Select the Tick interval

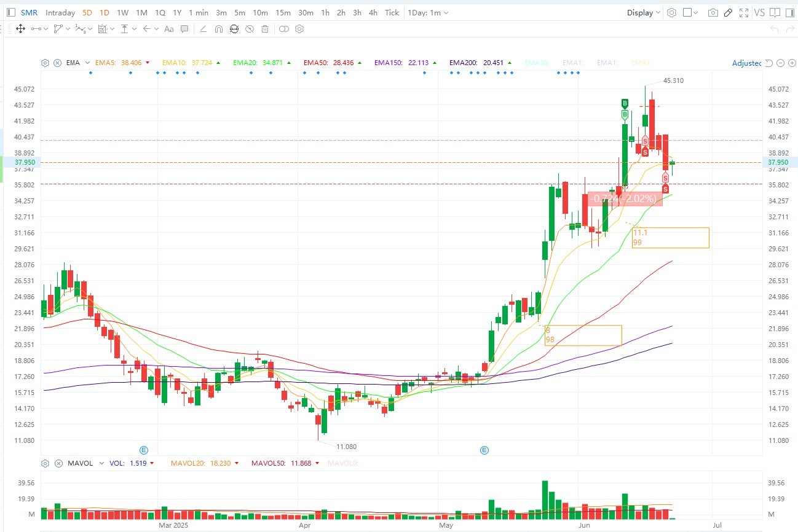pos(392,12)
